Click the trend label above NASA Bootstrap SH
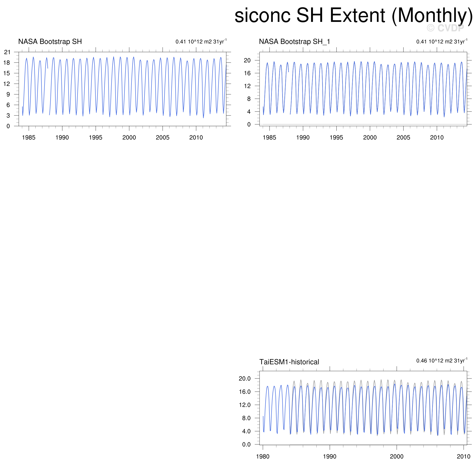The height and width of the screenshot is (466, 476). click(x=201, y=42)
